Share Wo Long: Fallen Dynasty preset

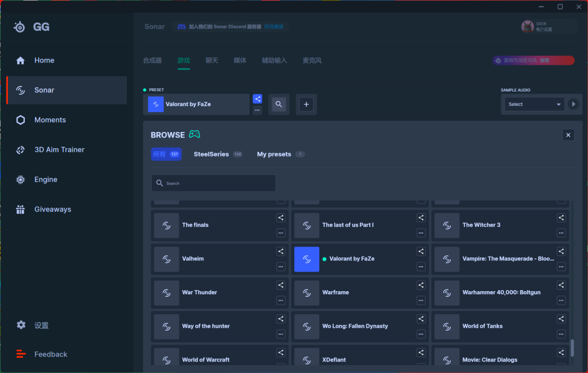pos(421,319)
